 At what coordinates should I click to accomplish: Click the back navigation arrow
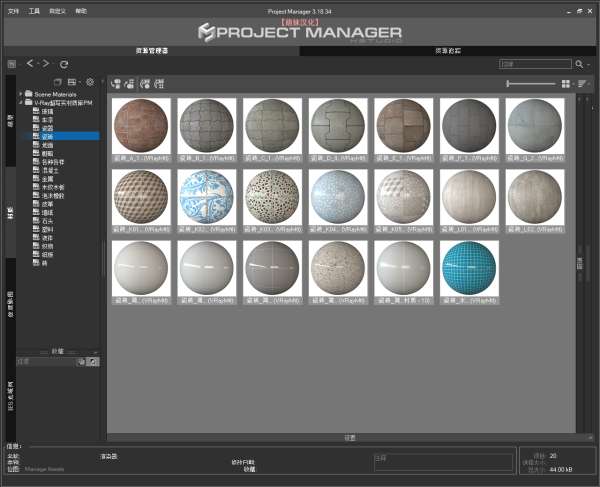30,64
